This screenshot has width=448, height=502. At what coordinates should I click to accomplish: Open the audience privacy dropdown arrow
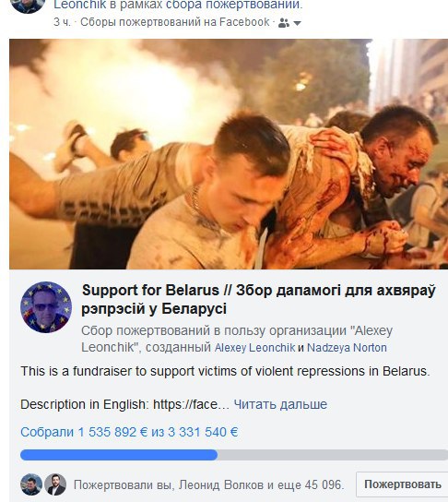[x=297, y=23]
